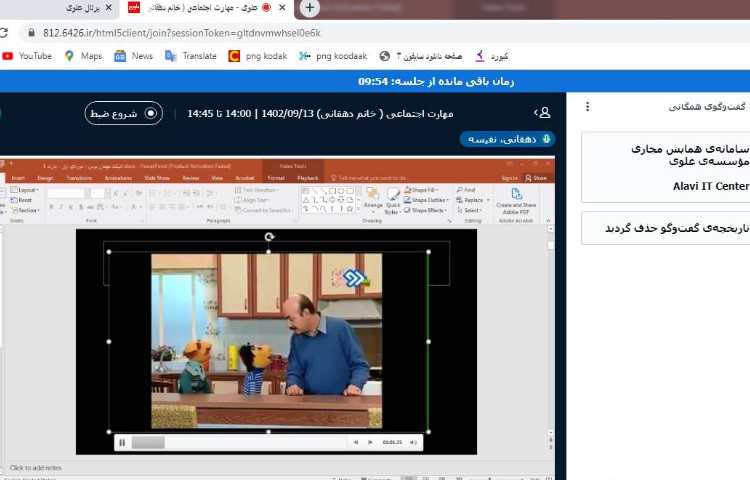Step the video back one frame
Image resolution: width=750 pixels, height=480 pixels.
pos(356,442)
